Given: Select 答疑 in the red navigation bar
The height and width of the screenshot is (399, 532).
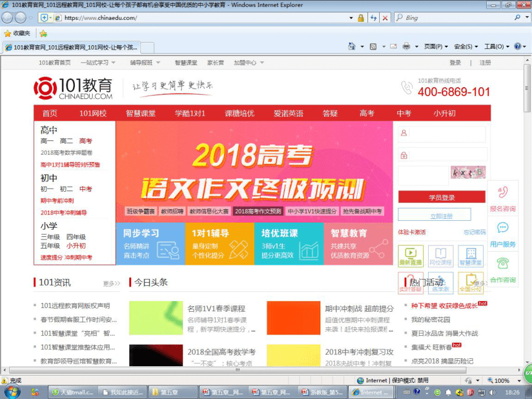Looking at the screenshot, I should click(x=330, y=113).
